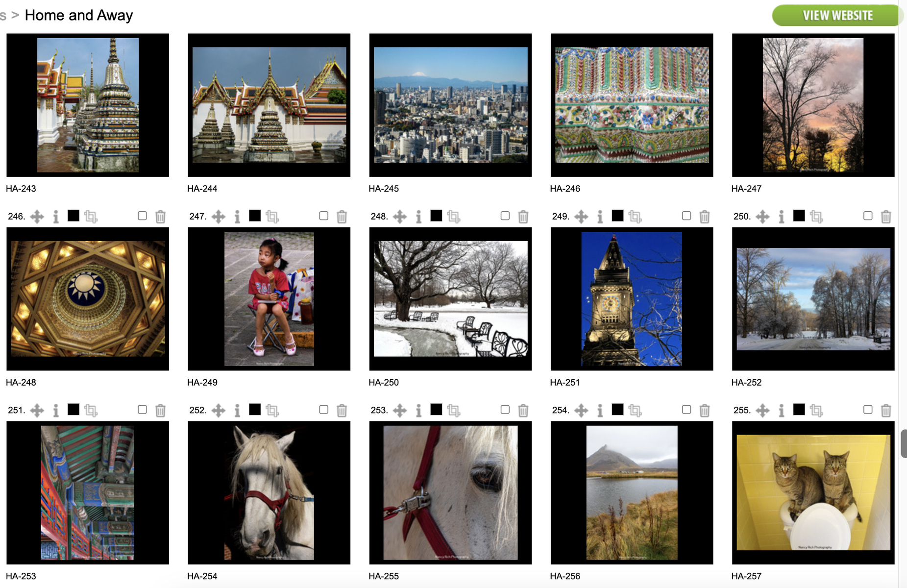Click the move icon for image 246
907x588 pixels.
coord(37,217)
